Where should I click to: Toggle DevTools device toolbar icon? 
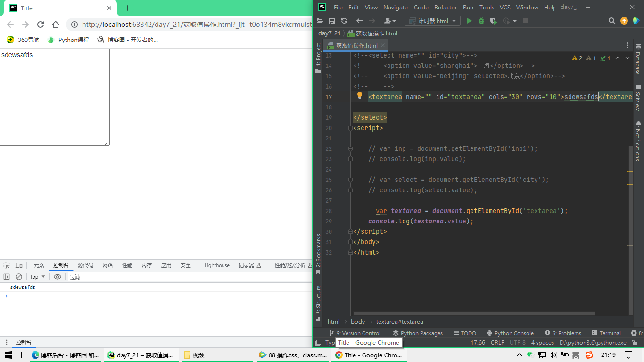[19, 265]
